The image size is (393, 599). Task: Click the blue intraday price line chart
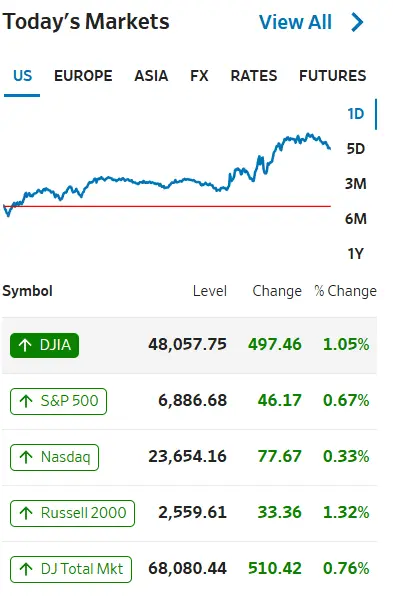pos(167,175)
